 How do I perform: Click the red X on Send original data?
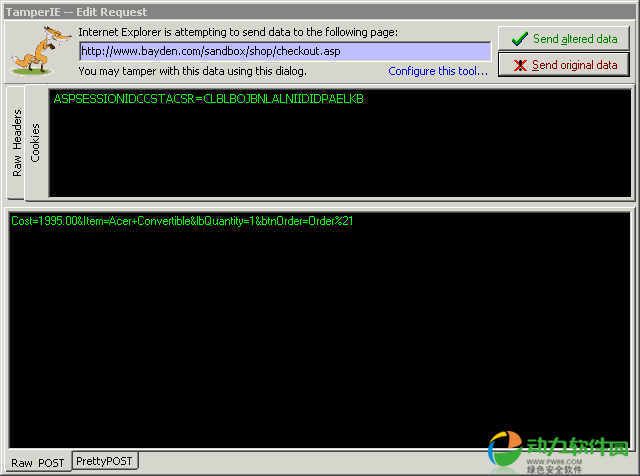(x=518, y=65)
